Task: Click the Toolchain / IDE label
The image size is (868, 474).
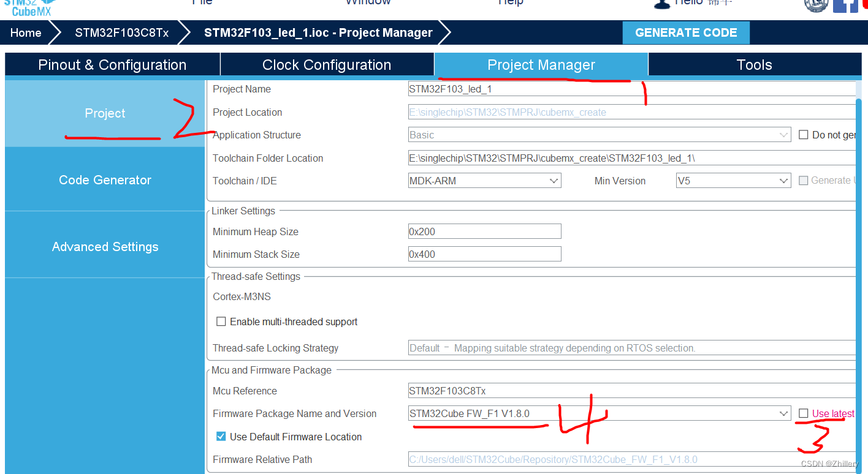Action: 245,181
